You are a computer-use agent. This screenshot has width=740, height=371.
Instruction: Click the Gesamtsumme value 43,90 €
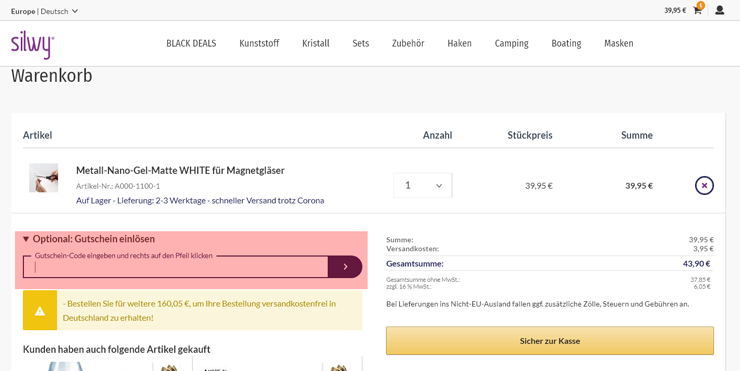[x=696, y=263]
